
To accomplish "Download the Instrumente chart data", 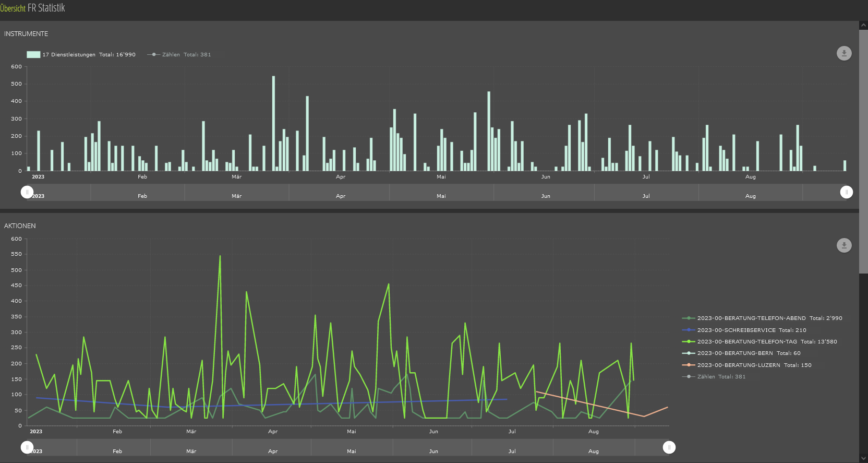I will coord(844,53).
